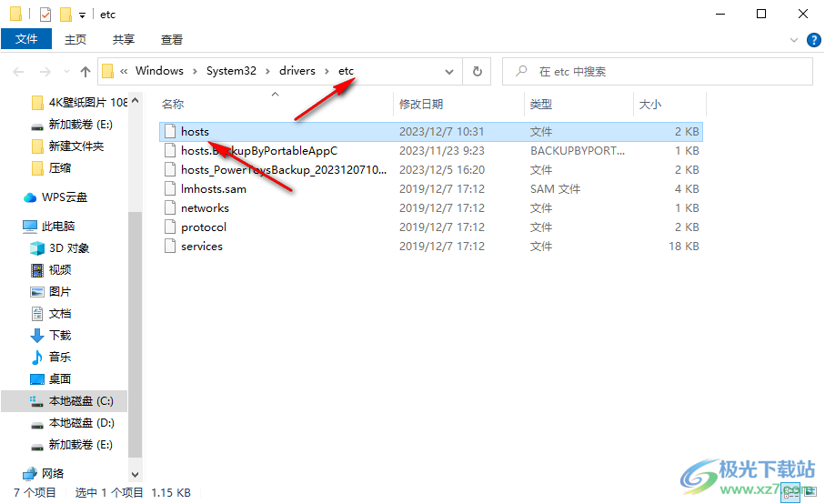This screenshot has width=825, height=504.
Task: Select the services file icon
Action: (169, 247)
